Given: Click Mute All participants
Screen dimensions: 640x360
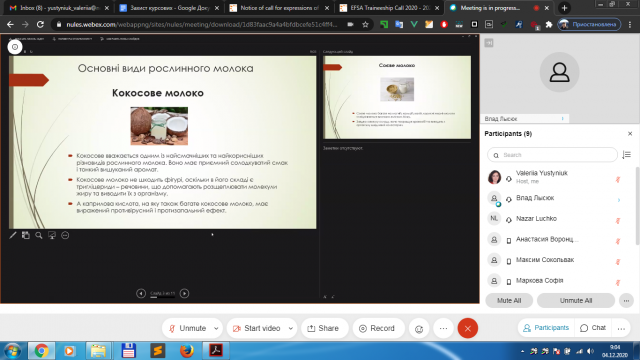Looking at the screenshot, I should click(509, 300).
